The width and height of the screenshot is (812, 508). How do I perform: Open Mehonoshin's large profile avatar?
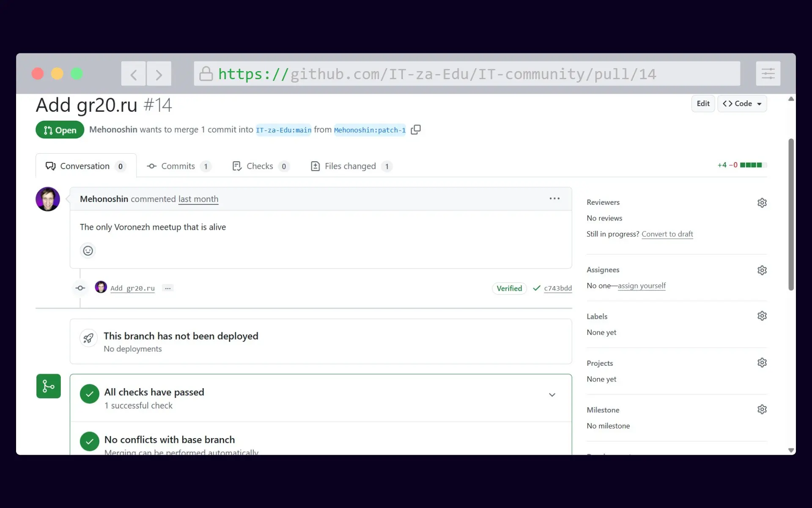(48, 199)
